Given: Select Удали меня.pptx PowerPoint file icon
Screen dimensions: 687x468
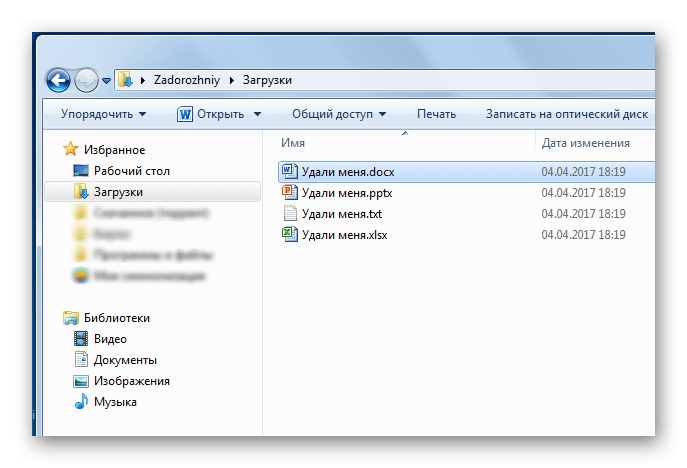Looking at the screenshot, I should [290, 193].
